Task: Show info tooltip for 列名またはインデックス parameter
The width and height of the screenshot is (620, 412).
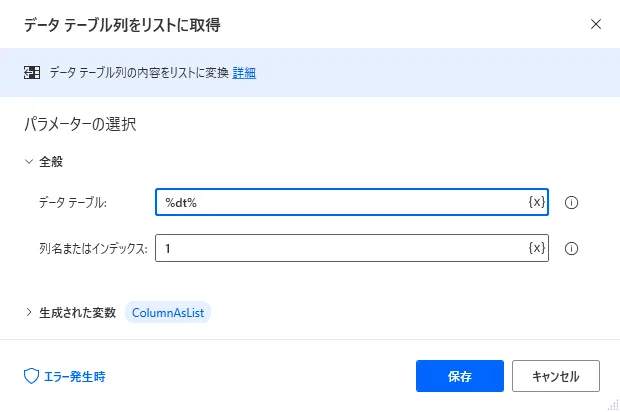Action: point(572,248)
